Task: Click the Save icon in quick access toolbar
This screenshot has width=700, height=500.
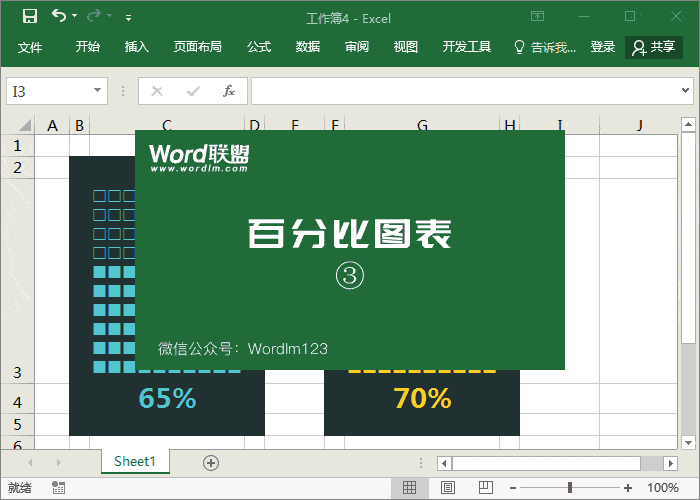Action: 30,16
